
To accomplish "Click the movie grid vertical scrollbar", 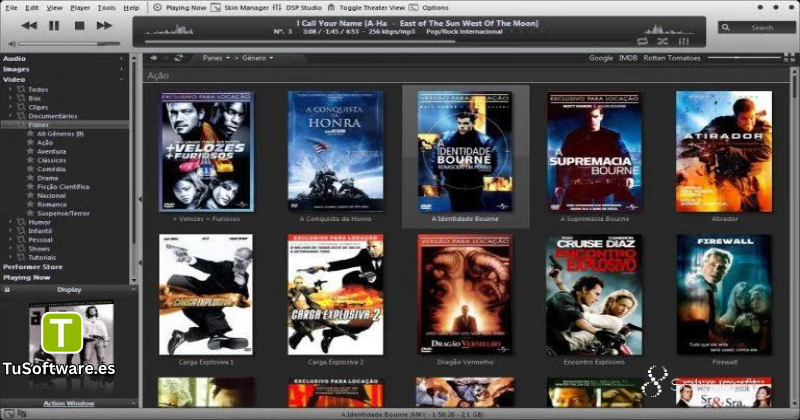I will (x=793, y=237).
